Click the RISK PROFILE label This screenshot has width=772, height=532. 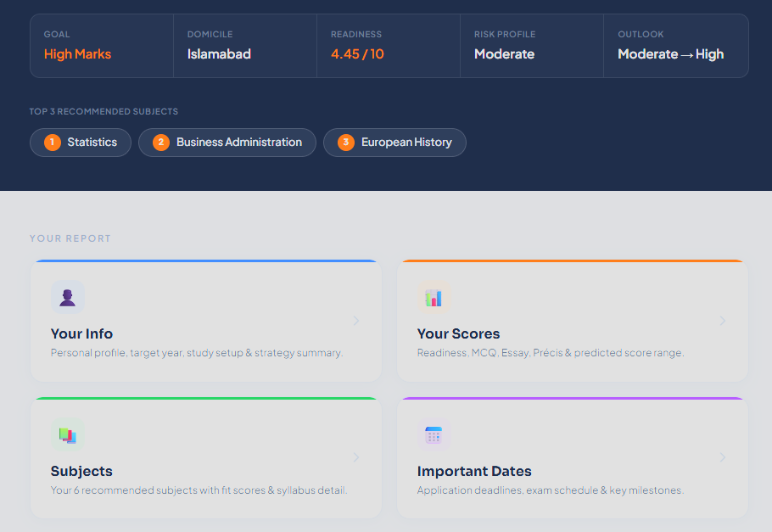tap(505, 35)
